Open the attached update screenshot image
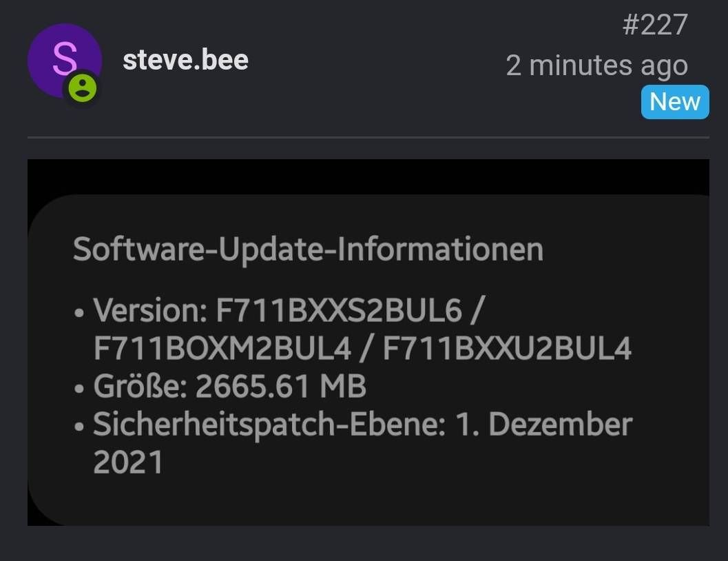This screenshot has width=728, height=561. click(368, 343)
